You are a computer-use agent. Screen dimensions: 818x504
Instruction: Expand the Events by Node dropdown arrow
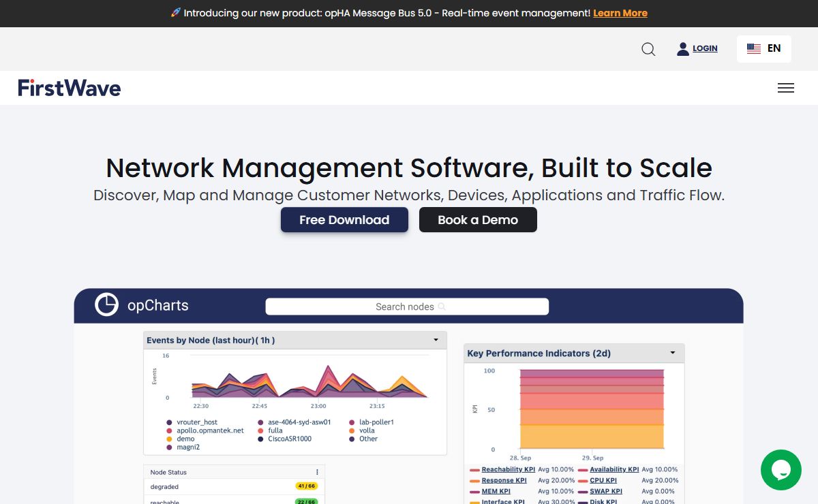click(436, 340)
